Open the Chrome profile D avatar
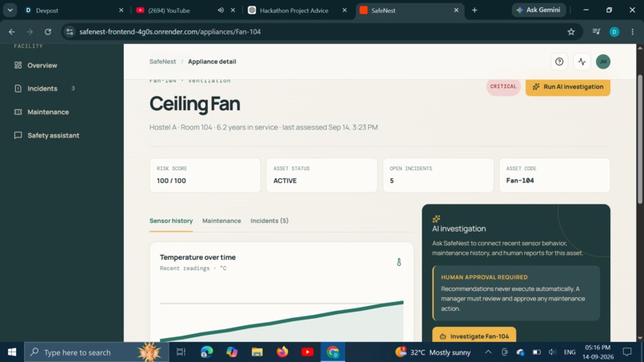This screenshot has height=362, width=644. 614,32
